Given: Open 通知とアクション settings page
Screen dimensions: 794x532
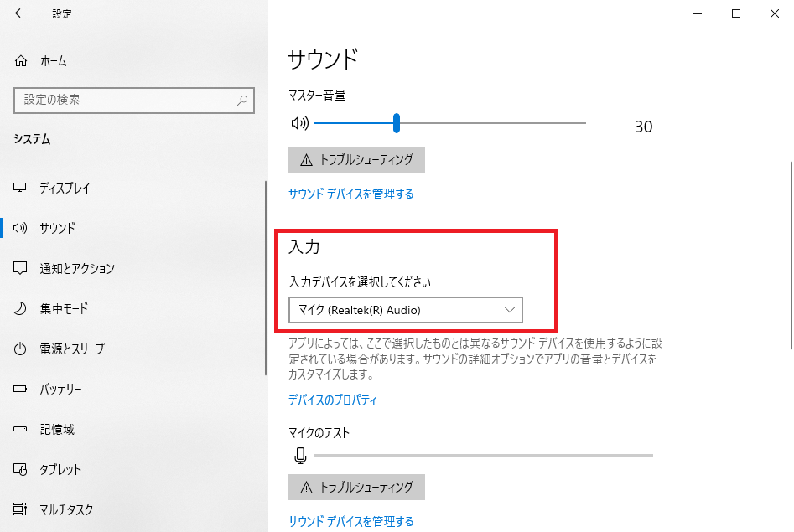Looking at the screenshot, I should point(77,268).
